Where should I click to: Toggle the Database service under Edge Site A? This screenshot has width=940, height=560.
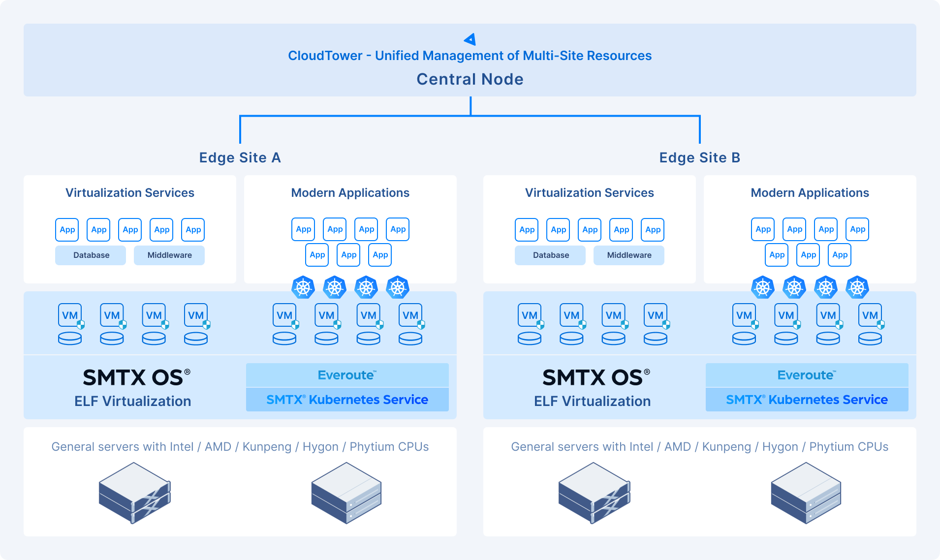[x=90, y=255]
